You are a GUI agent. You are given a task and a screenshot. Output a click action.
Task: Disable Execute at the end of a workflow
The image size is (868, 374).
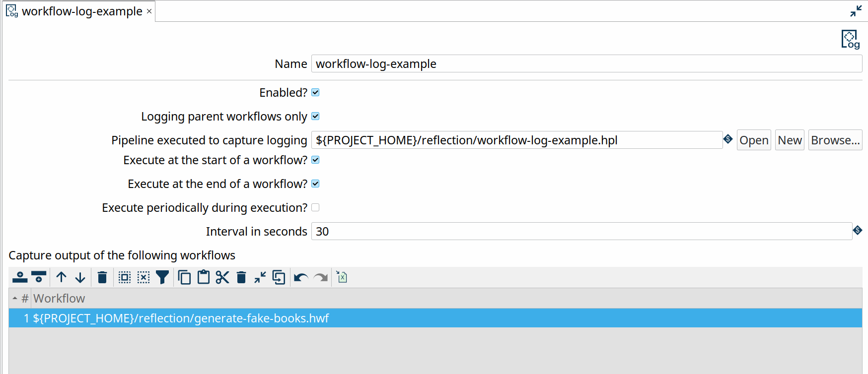pyautogui.click(x=315, y=184)
